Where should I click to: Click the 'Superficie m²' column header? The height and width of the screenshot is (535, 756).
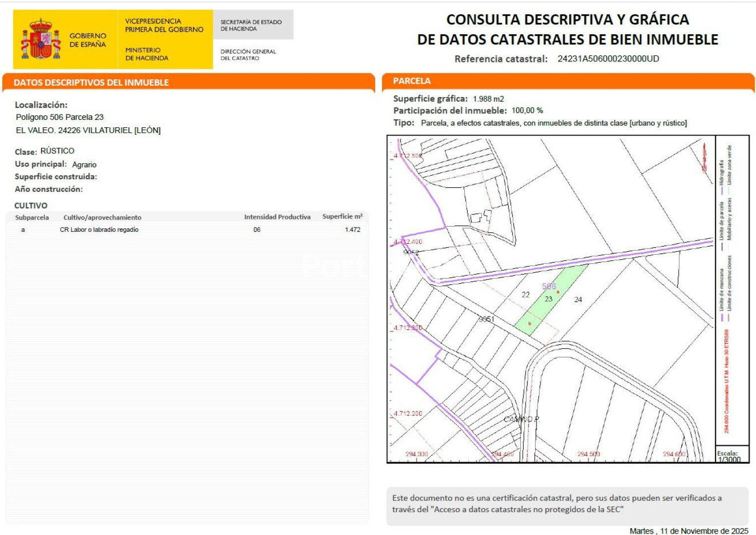click(x=342, y=217)
